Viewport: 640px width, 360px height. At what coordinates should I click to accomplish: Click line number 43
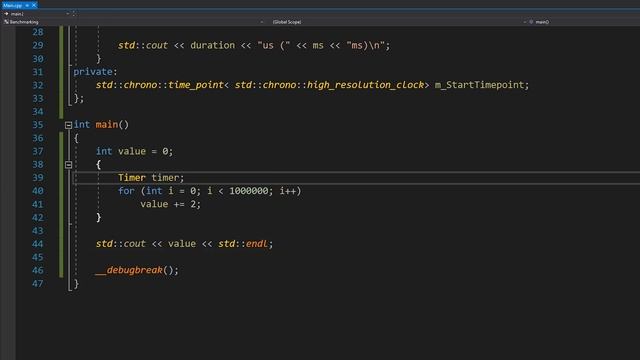tap(38, 231)
